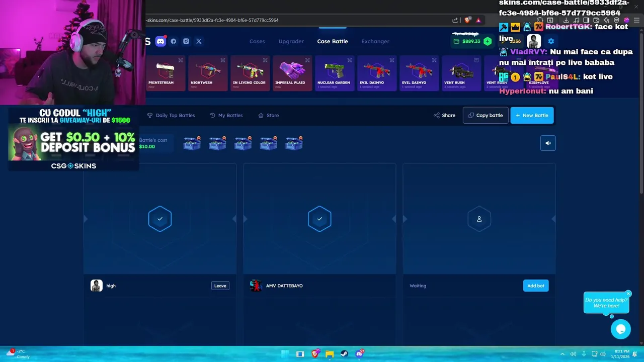Open the Windows Start menu
This screenshot has height=362, width=644.
coord(285,353)
